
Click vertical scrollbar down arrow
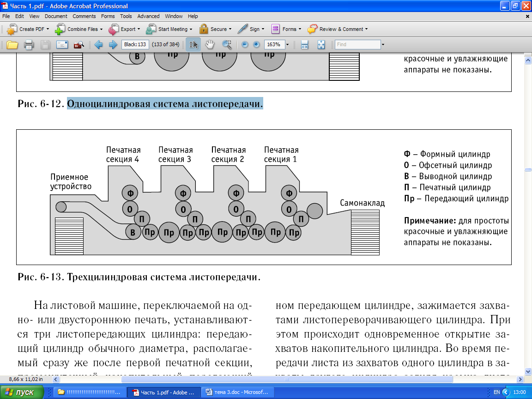tap(528, 371)
